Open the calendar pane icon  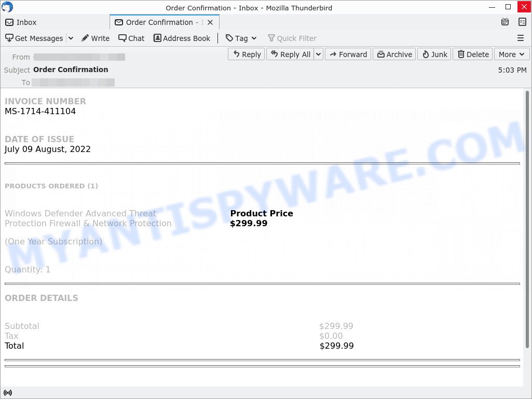pos(505,22)
